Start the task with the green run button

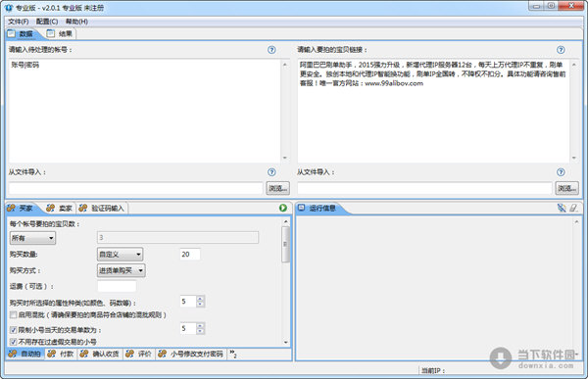tap(283, 208)
